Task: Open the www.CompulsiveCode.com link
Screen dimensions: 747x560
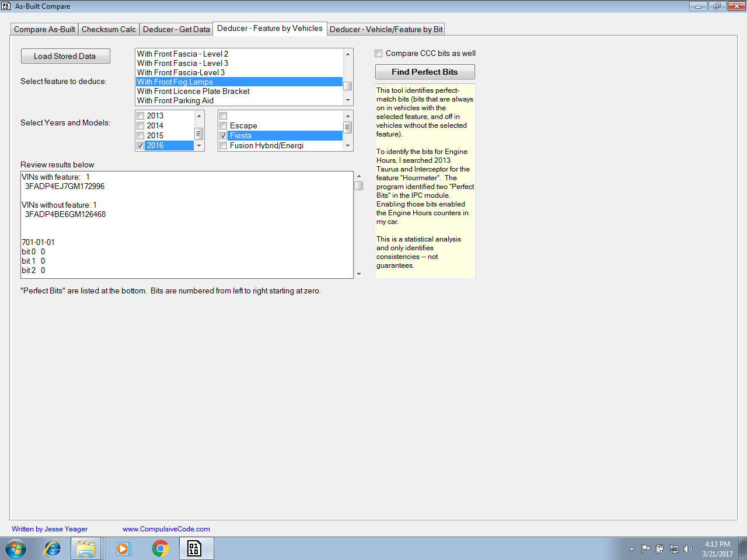Action: [166, 529]
